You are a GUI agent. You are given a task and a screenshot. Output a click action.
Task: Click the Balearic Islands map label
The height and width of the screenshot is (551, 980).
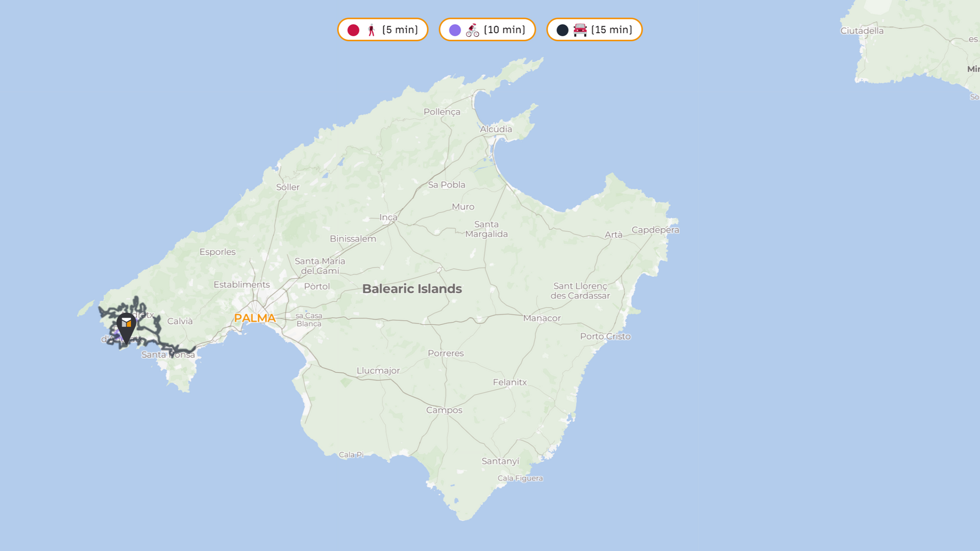pos(412,289)
